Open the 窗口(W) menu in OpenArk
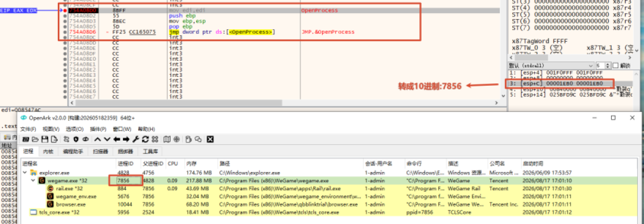The width and height of the screenshot is (644, 224). click(x=122, y=129)
